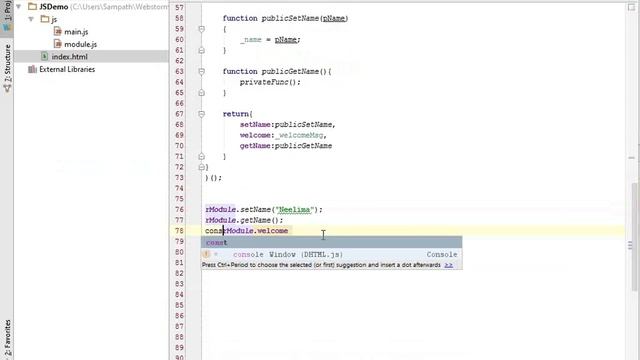Choose the console Window completion suggestion
The height and width of the screenshot is (360, 640).
(x=331, y=254)
